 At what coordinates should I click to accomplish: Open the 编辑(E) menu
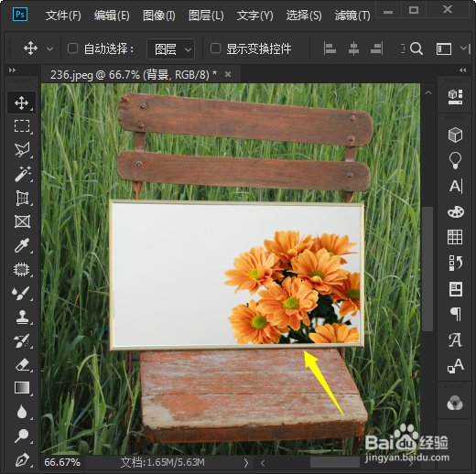pos(112,16)
